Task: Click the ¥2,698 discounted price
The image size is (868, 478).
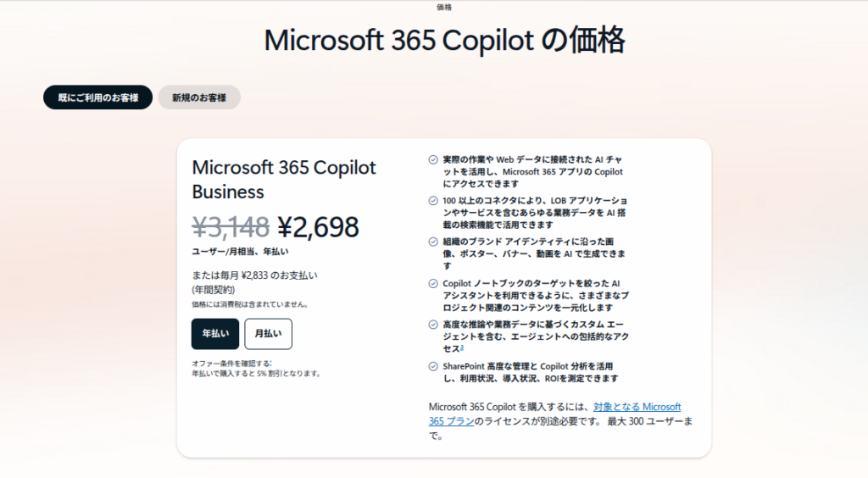Action: (318, 226)
